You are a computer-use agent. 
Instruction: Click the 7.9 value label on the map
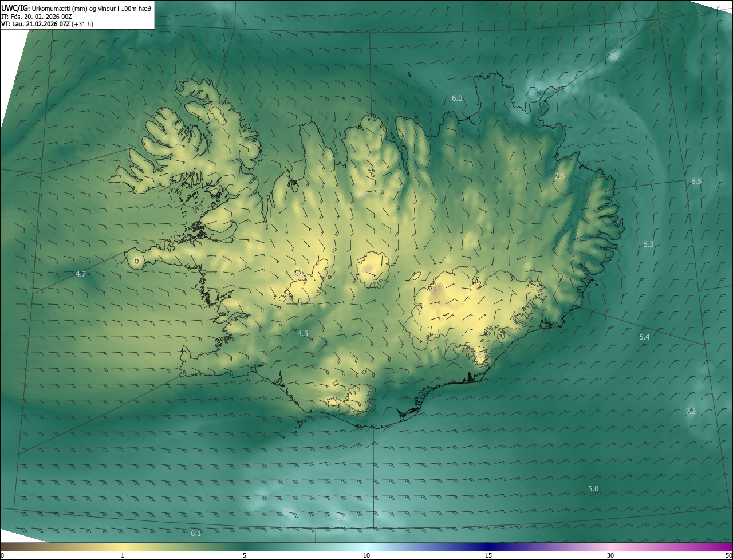[614, 57]
